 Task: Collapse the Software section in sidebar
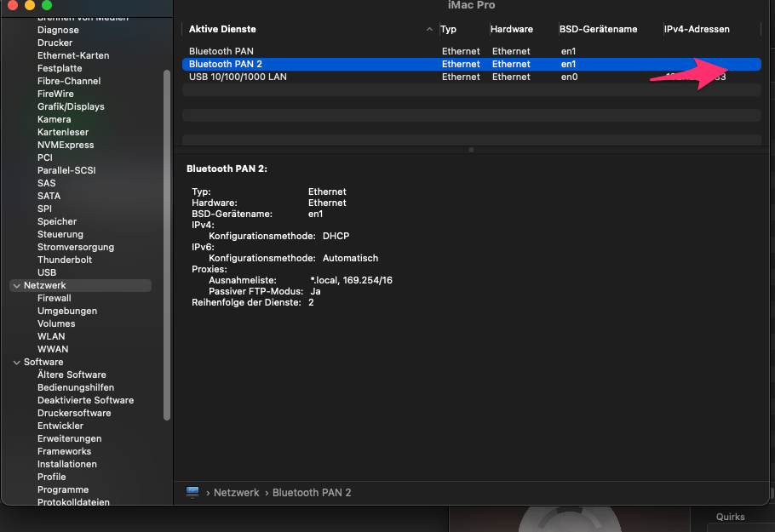pos(16,363)
